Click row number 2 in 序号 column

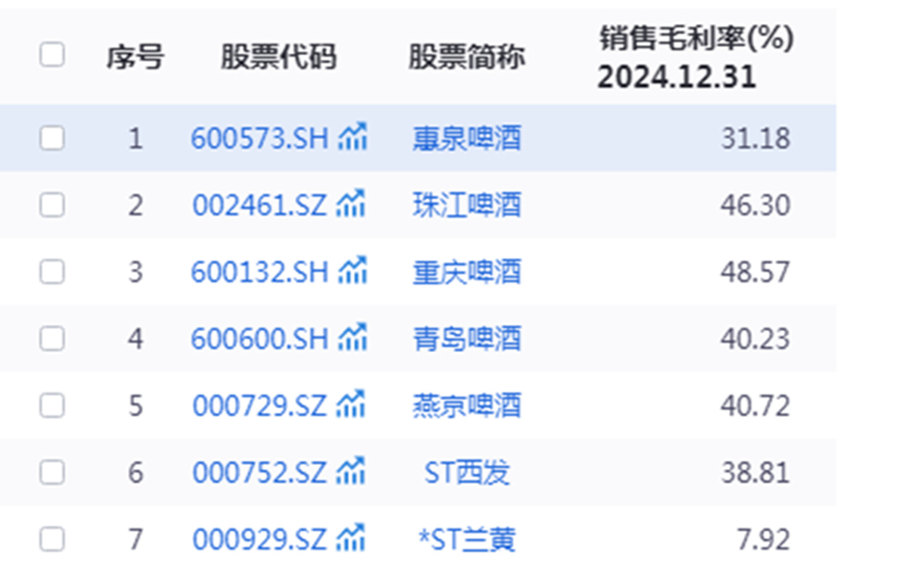pos(135,205)
